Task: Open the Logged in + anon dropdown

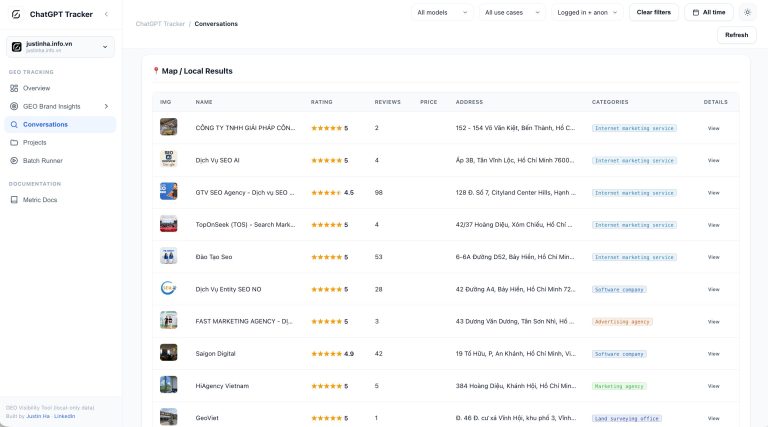Action: point(587,12)
